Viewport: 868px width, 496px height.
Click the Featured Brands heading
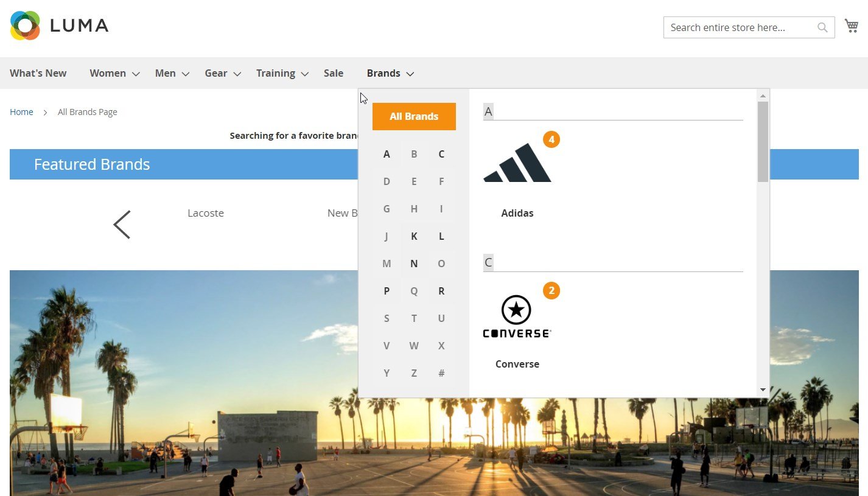92,164
